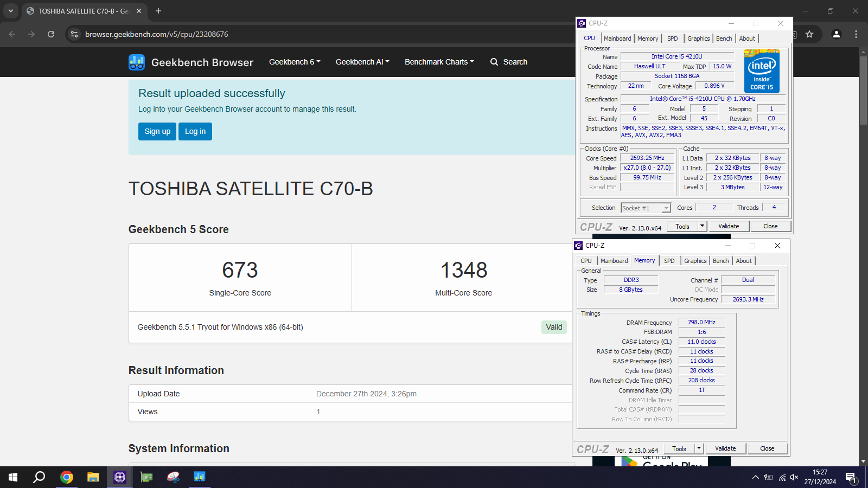Expand the Geekbench AI dropdown menu
This screenshot has width=868, height=488.
pyautogui.click(x=362, y=62)
